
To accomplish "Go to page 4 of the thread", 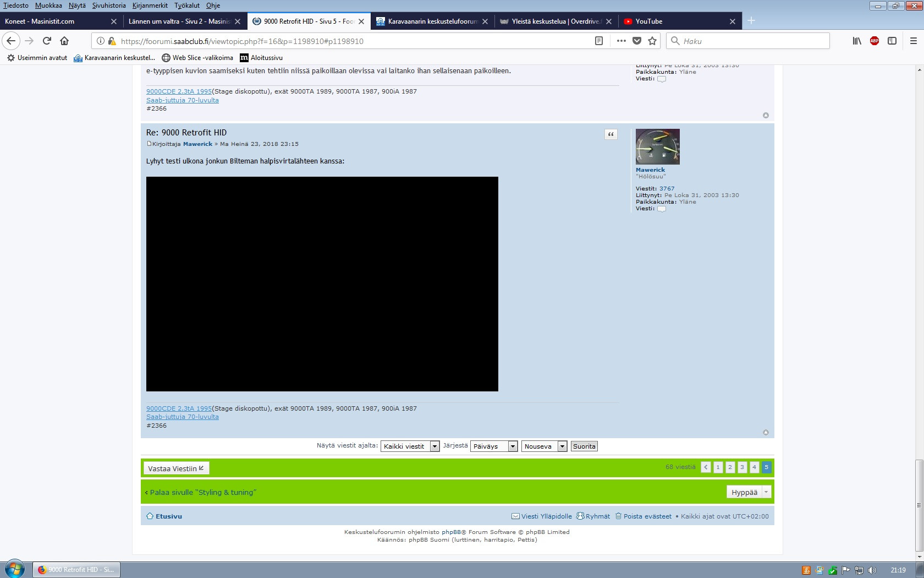I will click(x=754, y=467).
